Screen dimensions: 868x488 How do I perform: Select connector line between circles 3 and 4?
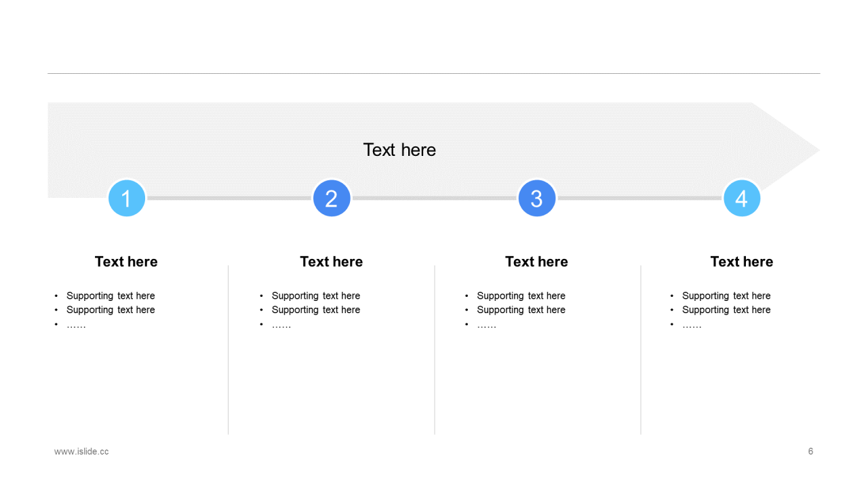click(639, 198)
